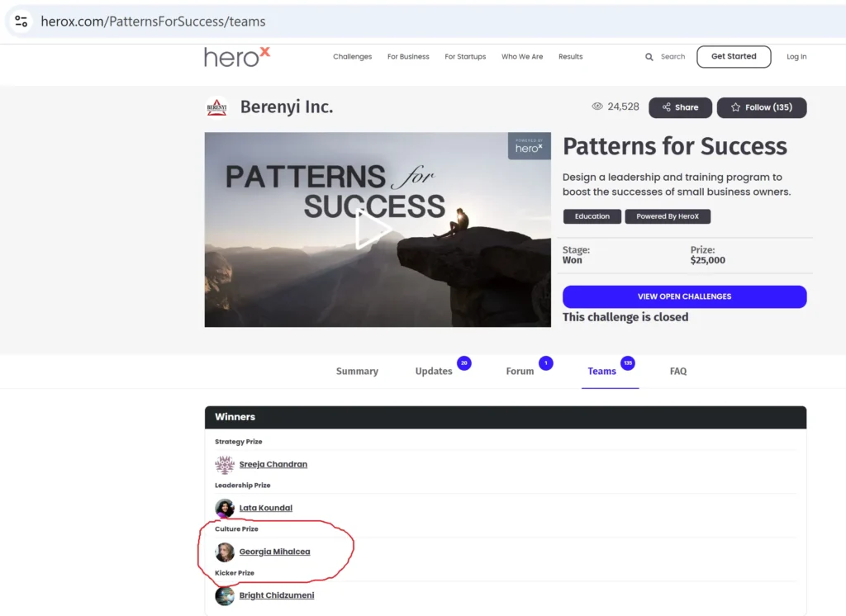Click the Search input field
The image size is (846, 616).
click(673, 57)
